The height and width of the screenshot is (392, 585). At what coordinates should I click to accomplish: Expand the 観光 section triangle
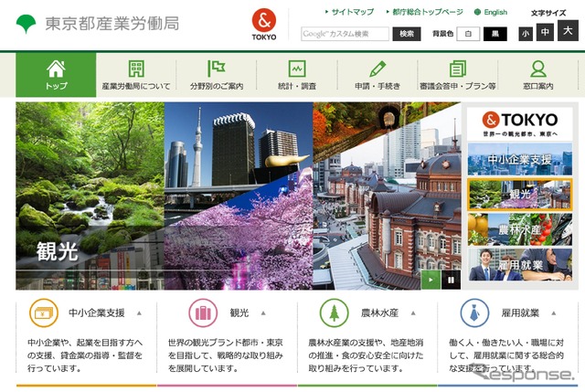pos(263,313)
